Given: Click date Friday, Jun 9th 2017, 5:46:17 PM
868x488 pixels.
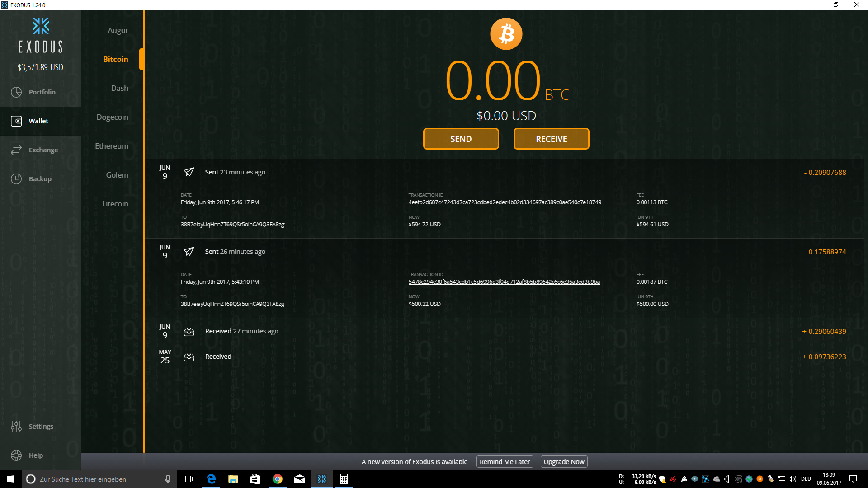Looking at the screenshot, I should point(220,202).
